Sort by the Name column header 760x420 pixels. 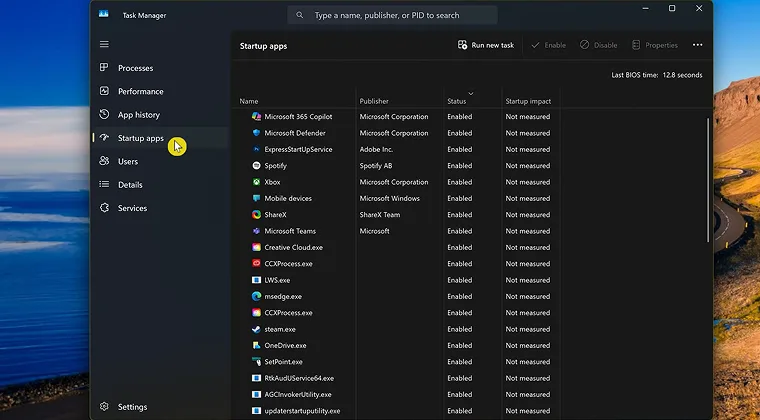coord(249,101)
